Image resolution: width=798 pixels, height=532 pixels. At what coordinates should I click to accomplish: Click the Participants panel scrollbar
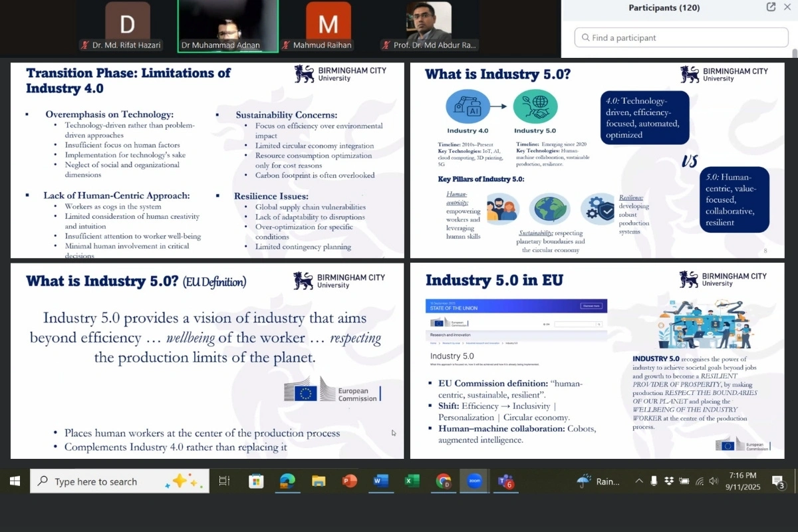[794, 53]
